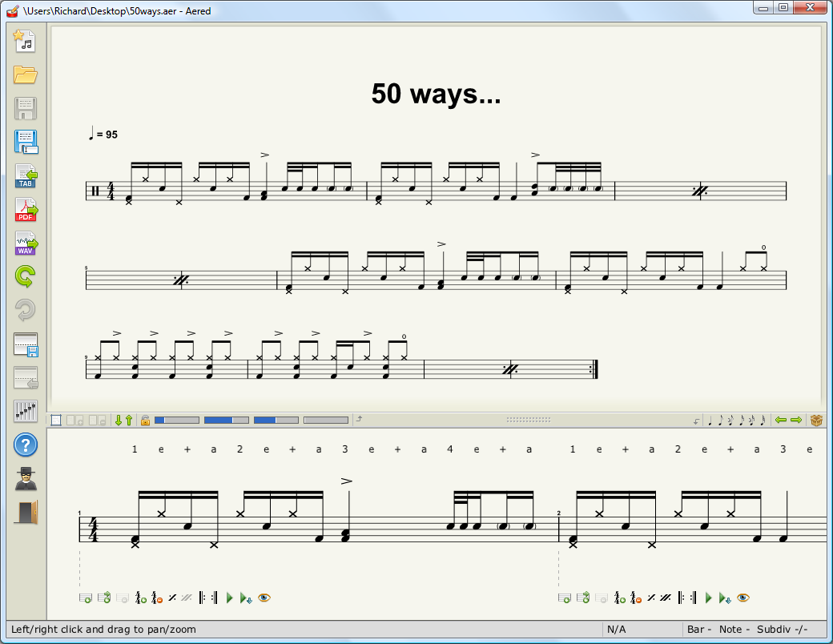Viewport: 833px width, 644px height.
Task: Click the green redo arrow icon
Action: [x=25, y=277]
